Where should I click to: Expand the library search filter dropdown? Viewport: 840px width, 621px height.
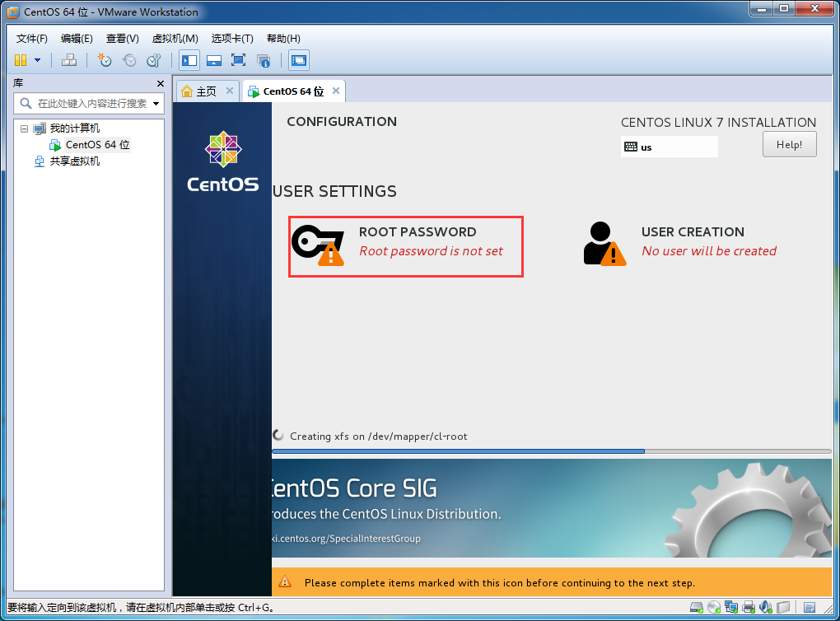pos(156,104)
